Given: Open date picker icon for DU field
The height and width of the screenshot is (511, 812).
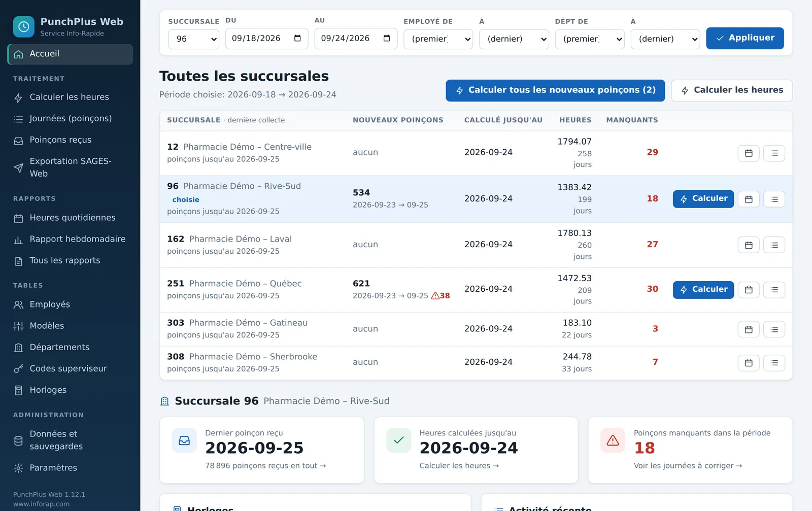Looking at the screenshot, I should pos(297,39).
